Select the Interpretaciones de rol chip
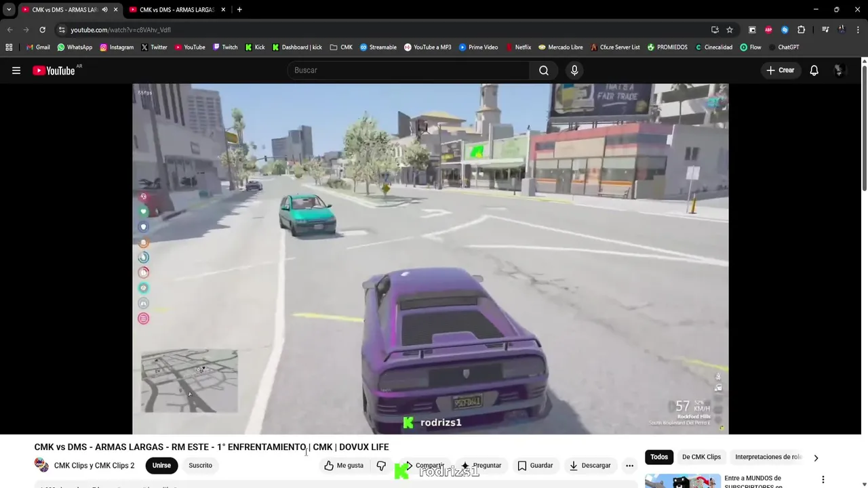868x488 pixels. [769, 457]
